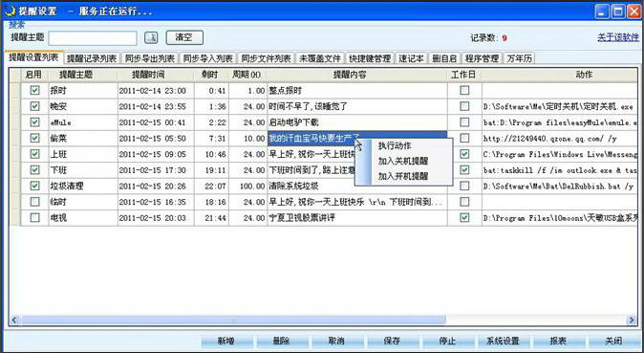
Task: Click the search icon beside the subject field
Action: point(151,38)
